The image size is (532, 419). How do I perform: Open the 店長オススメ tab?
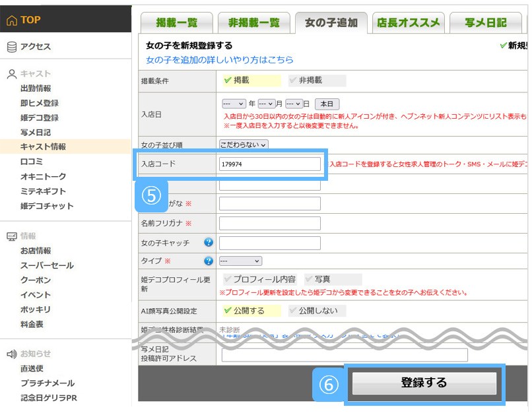[408, 23]
